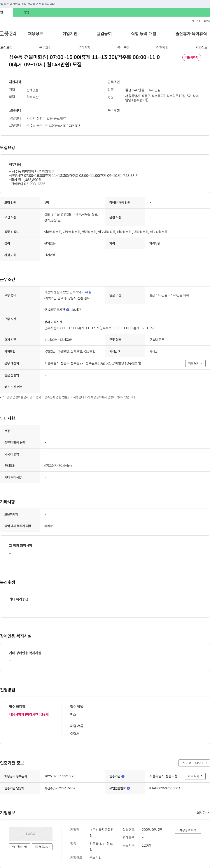Screen dimensions: 210x868
Task: Click help icon beside 구인인증번호
Action: 128,789
